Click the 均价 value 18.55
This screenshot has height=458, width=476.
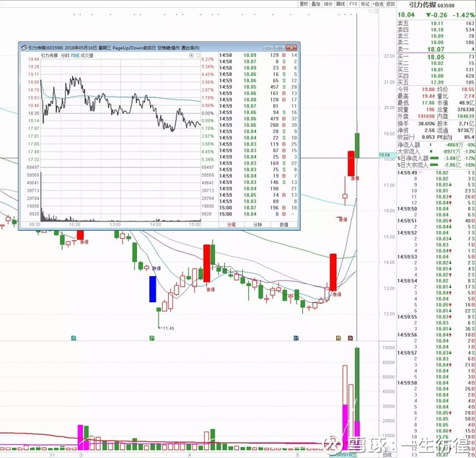tap(468, 89)
